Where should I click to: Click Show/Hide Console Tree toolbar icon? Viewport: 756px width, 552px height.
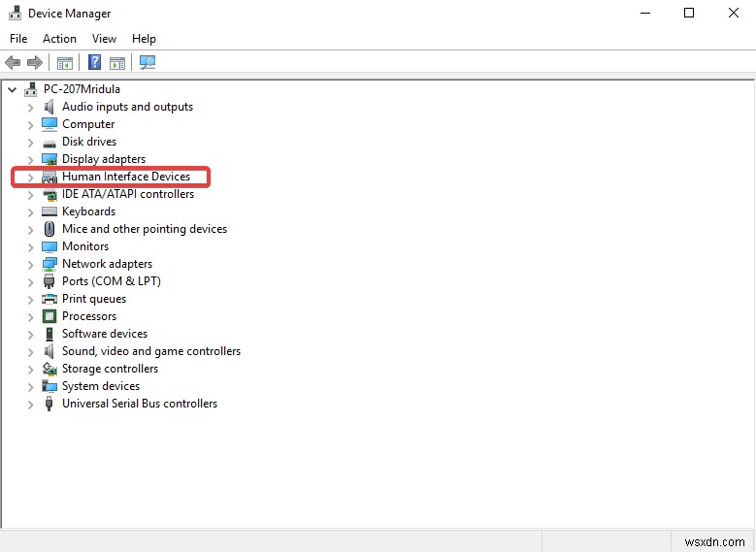(x=65, y=63)
